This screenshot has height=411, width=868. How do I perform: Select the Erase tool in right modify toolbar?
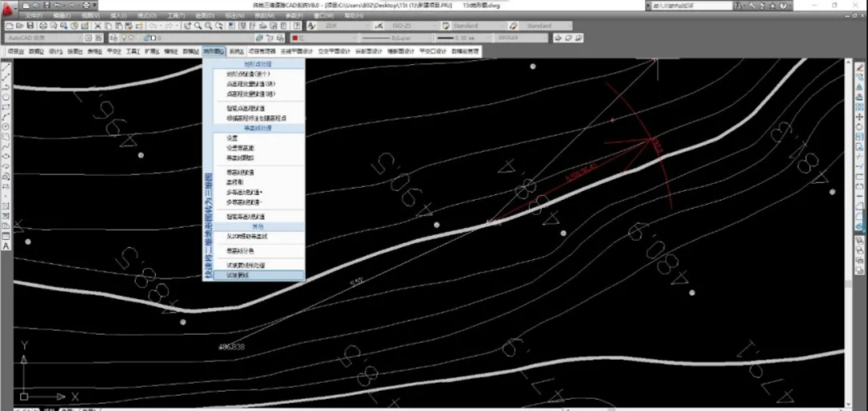click(860, 67)
